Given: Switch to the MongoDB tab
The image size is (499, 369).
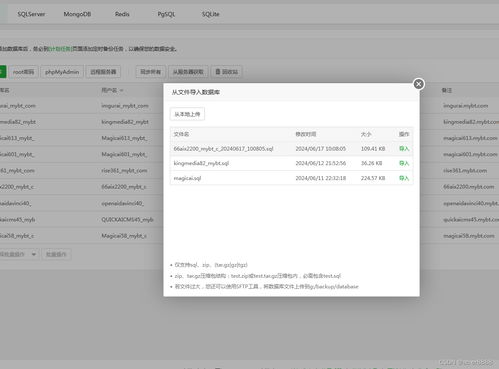Looking at the screenshot, I should (77, 14).
